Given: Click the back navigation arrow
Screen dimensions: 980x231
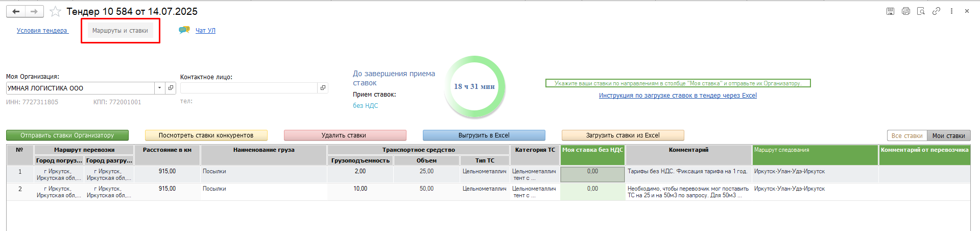Looking at the screenshot, I should pos(16,11).
